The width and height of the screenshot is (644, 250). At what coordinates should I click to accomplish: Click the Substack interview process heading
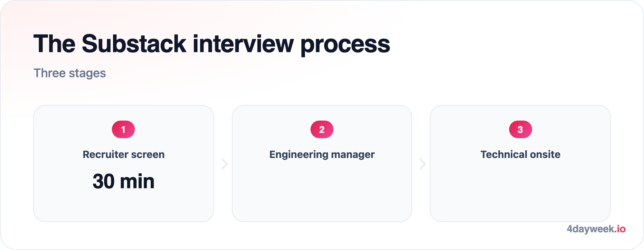[x=212, y=44]
